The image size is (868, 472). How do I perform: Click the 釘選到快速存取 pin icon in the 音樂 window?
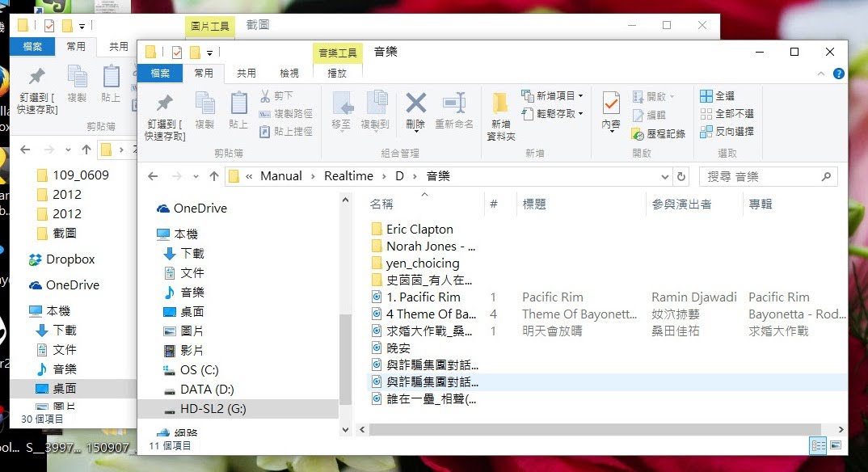coord(164,103)
